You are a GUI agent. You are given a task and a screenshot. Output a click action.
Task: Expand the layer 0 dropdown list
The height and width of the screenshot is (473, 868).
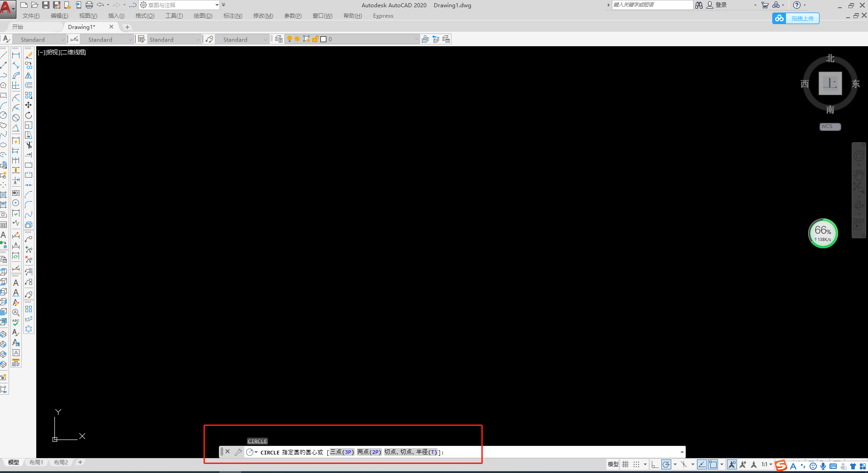tap(417, 39)
